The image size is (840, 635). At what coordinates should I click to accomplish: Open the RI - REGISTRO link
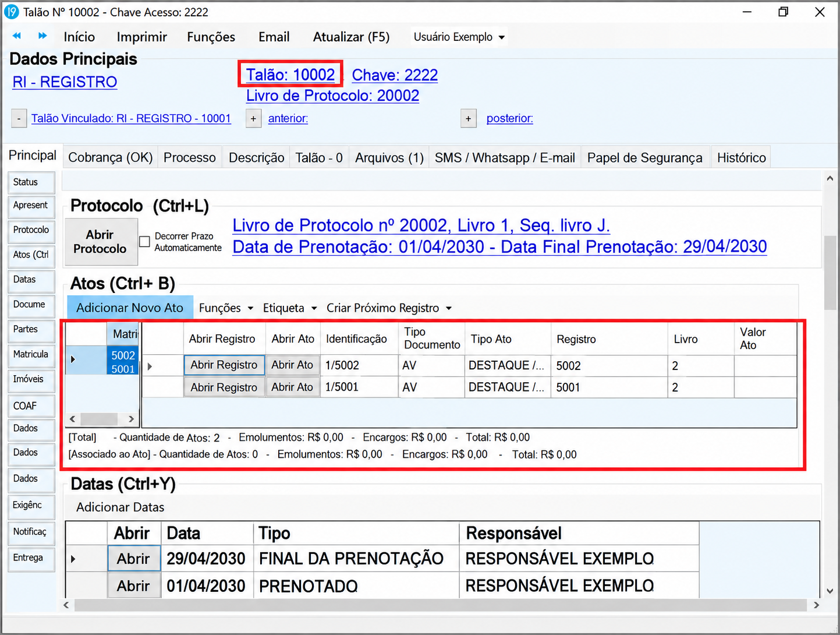click(x=65, y=82)
